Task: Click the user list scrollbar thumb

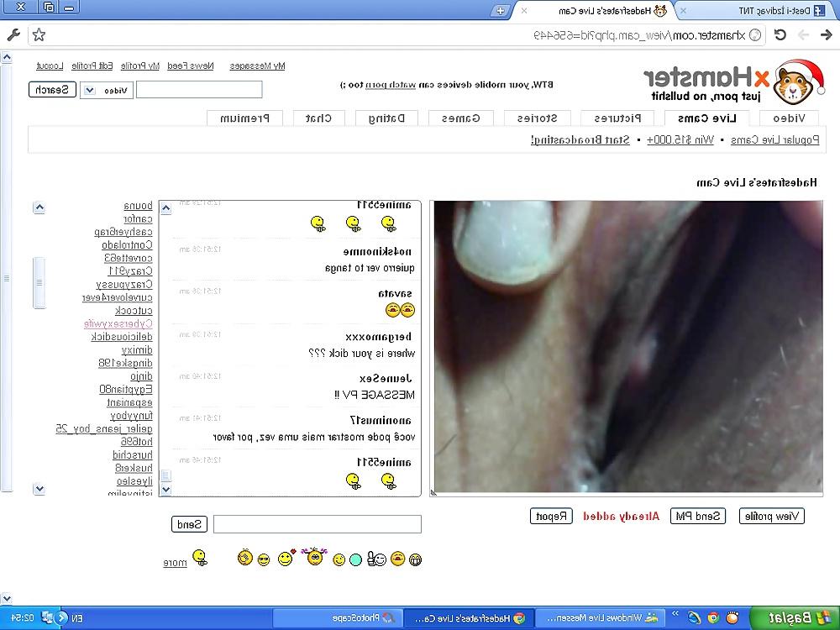Action: point(39,283)
